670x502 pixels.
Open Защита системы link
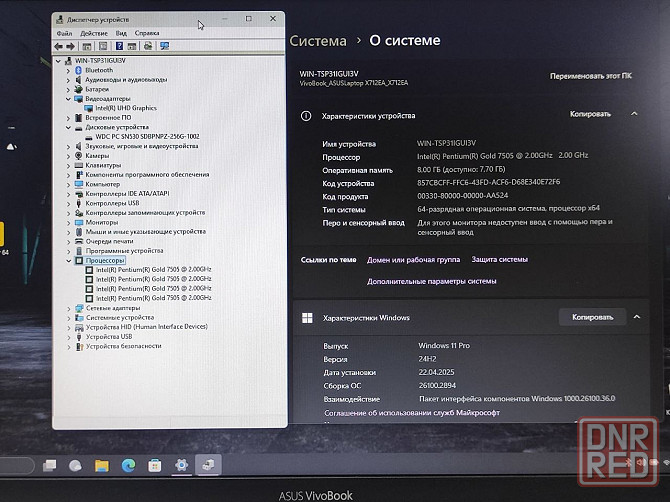500,259
